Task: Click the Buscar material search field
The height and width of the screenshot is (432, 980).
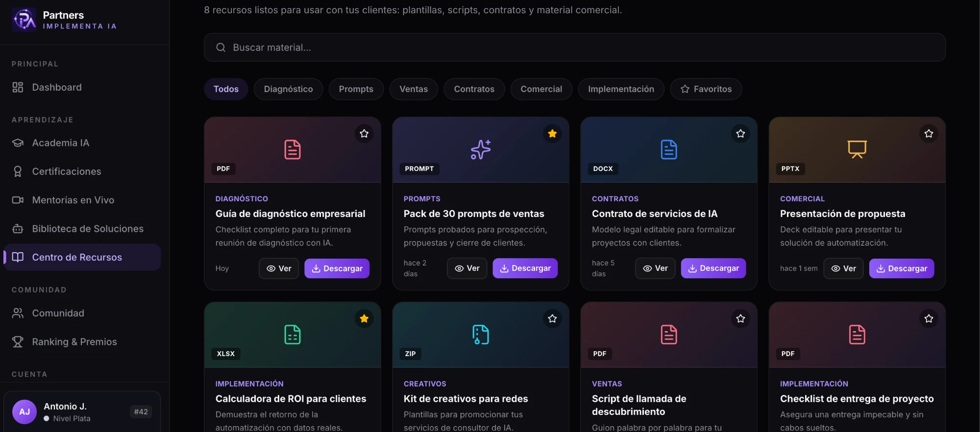Action: [575, 48]
